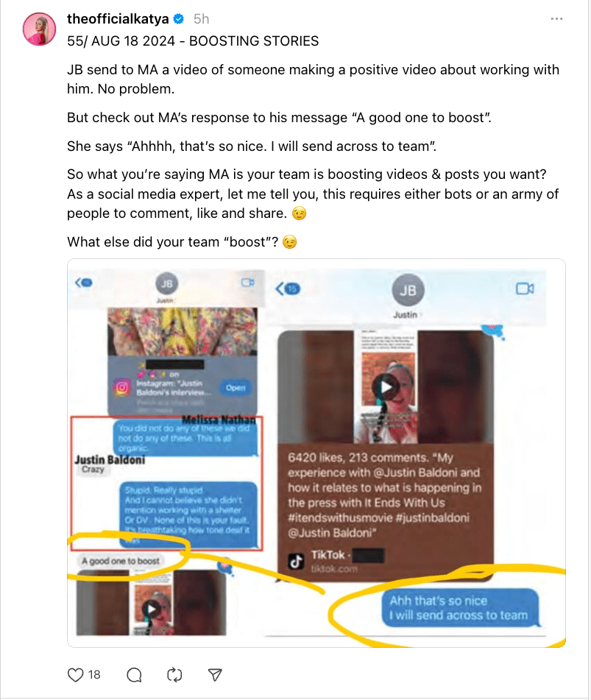The width and height of the screenshot is (591, 700).
Task: Repost using the circular arrows icon
Action: (174, 674)
